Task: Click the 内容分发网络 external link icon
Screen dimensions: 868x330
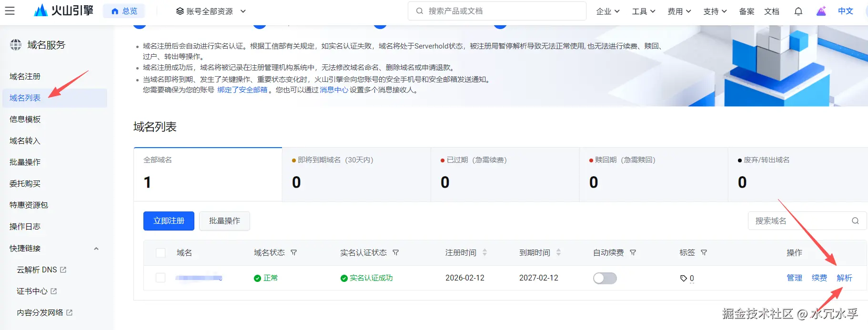Action: point(70,312)
